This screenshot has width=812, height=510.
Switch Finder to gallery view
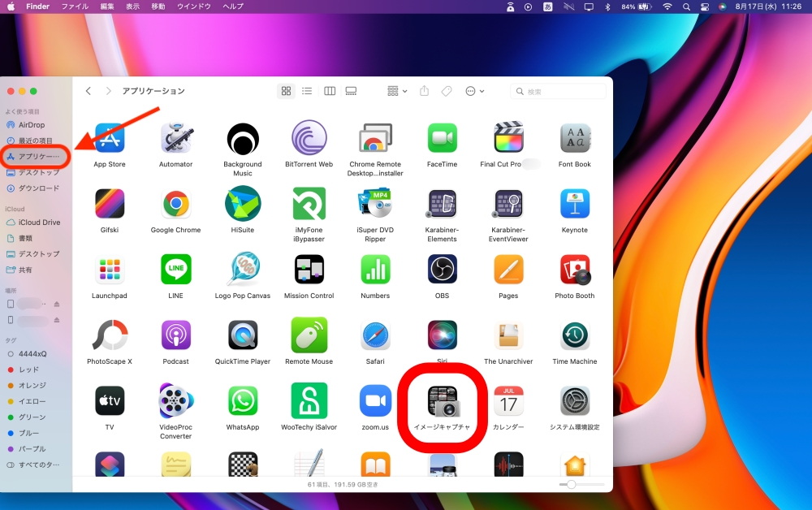(x=351, y=91)
